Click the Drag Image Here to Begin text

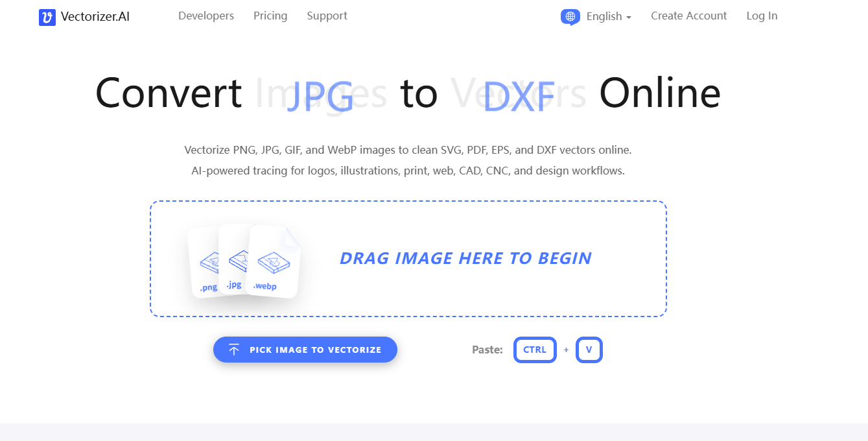coord(465,258)
